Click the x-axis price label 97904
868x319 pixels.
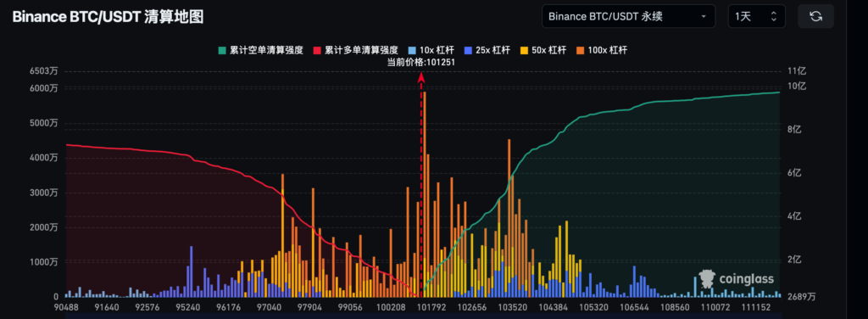click(309, 307)
